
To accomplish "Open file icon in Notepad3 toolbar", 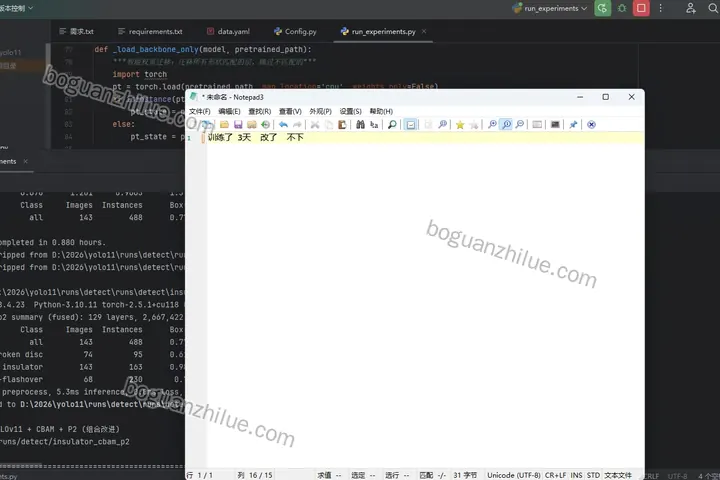I will click(224, 124).
